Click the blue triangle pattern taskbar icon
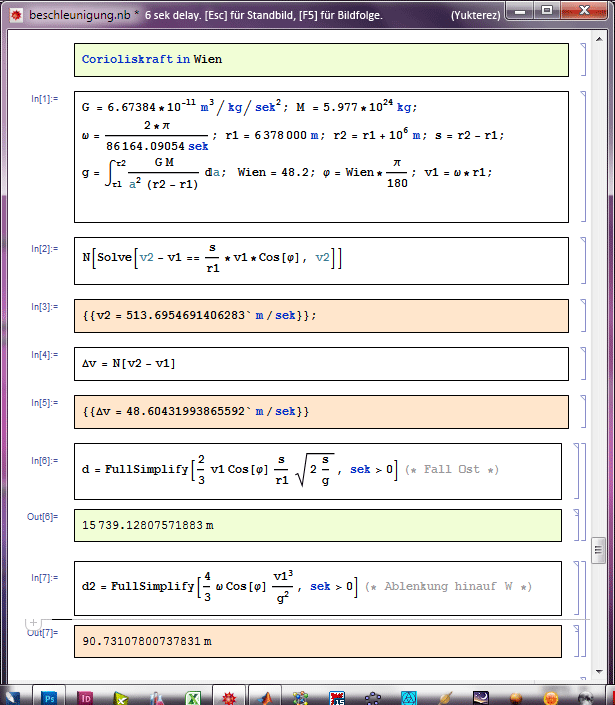Screen dimensions: 615x705 point(409,698)
